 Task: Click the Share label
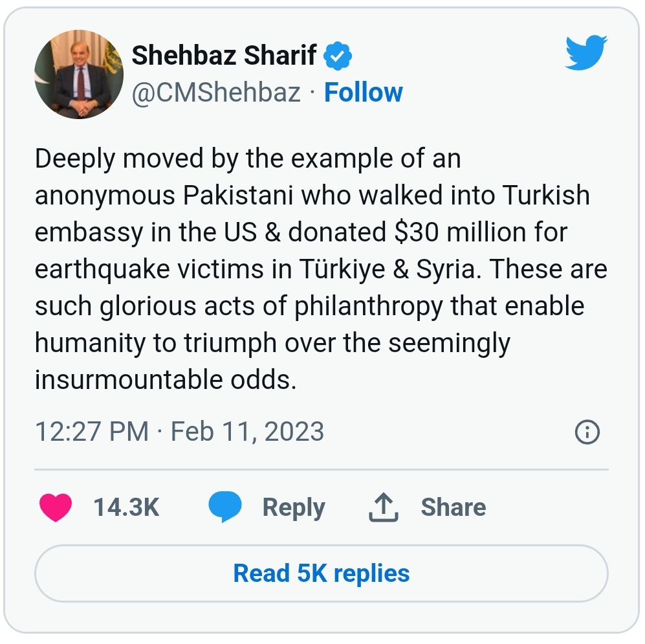tap(453, 507)
